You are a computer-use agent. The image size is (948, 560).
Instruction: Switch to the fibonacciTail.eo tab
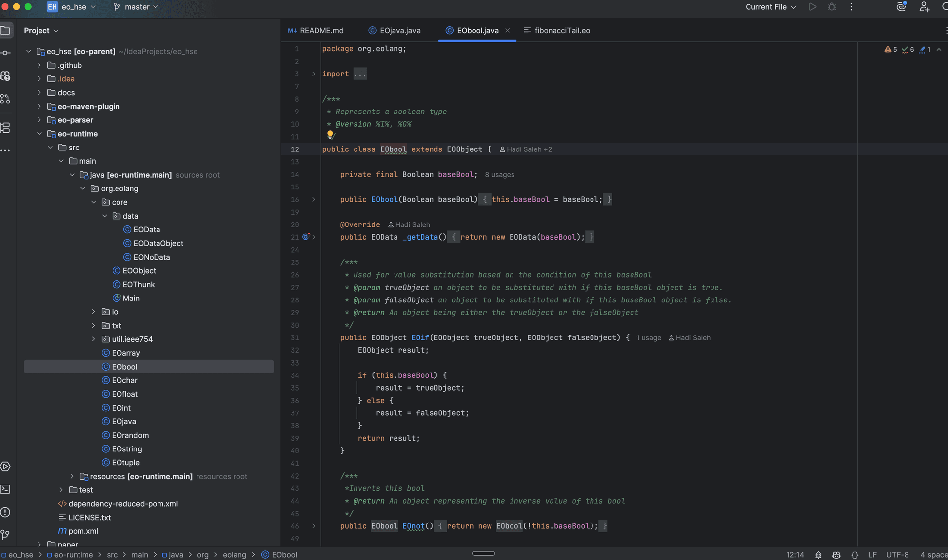coord(562,30)
